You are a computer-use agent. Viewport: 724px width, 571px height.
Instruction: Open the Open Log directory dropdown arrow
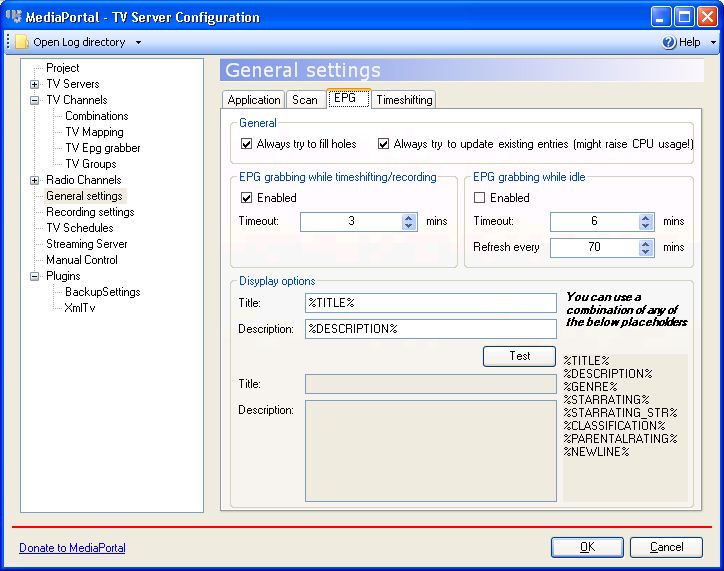pos(138,43)
